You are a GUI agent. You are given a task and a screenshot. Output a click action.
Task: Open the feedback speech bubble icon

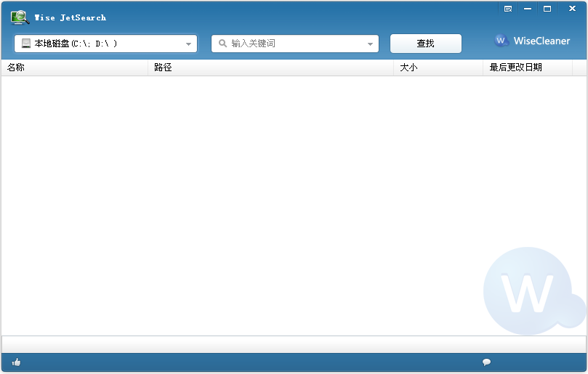[x=486, y=362]
